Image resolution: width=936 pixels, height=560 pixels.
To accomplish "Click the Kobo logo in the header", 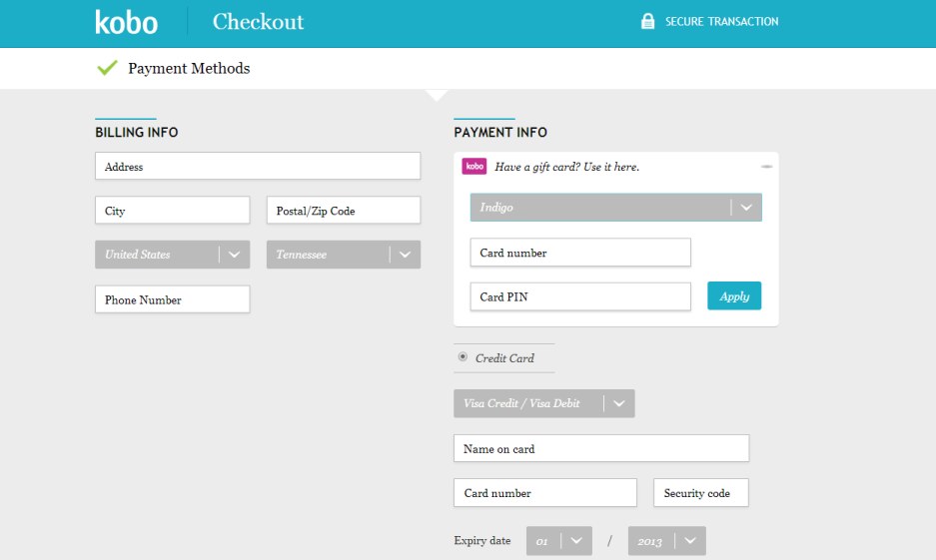I will [126, 22].
